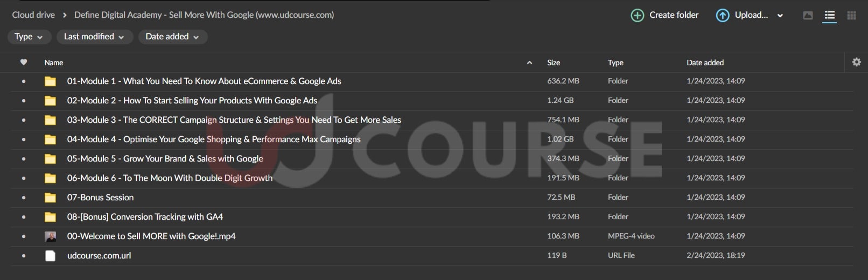Expand the Upload options chevron
Viewport: 868px width, 280px height.
pyautogui.click(x=780, y=16)
